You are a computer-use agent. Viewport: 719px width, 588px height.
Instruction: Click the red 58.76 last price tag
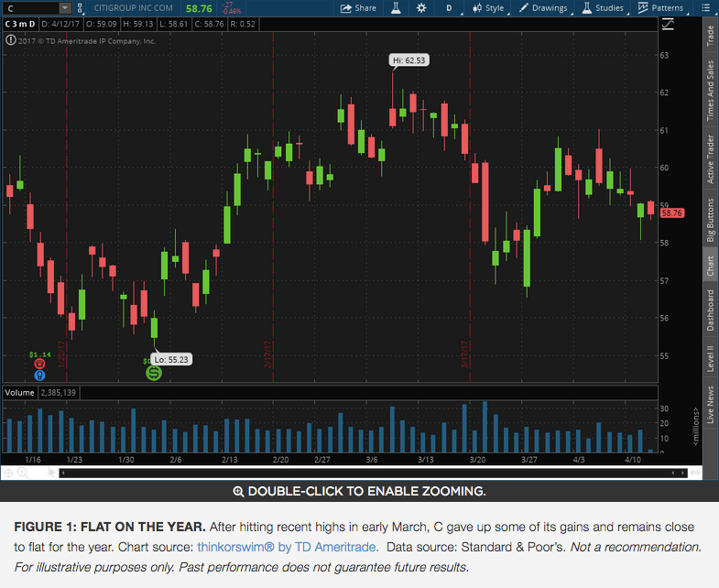point(671,212)
